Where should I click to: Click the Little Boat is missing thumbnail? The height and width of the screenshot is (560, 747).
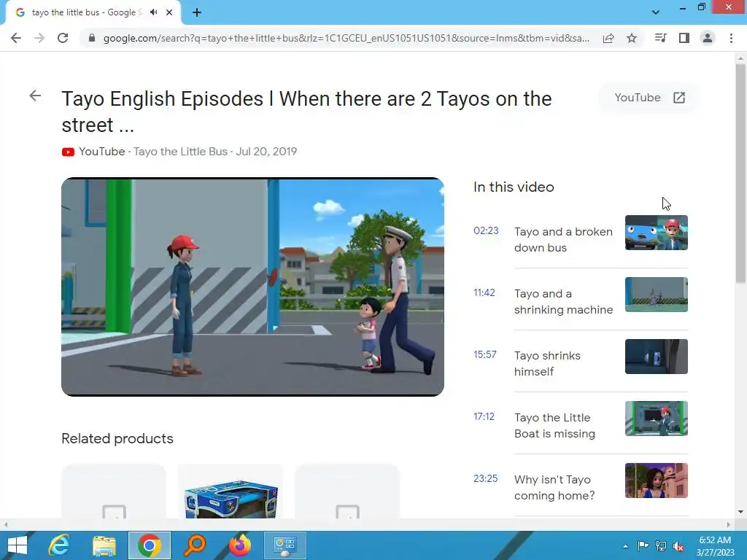[657, 418]
